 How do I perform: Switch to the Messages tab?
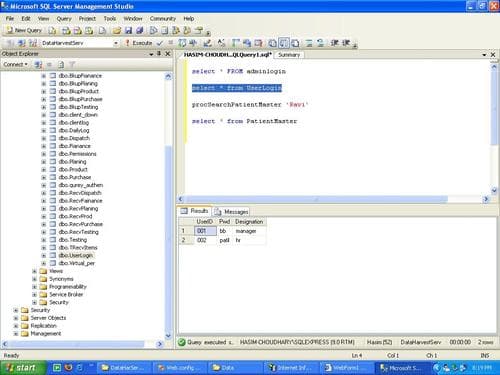(231, 212)
